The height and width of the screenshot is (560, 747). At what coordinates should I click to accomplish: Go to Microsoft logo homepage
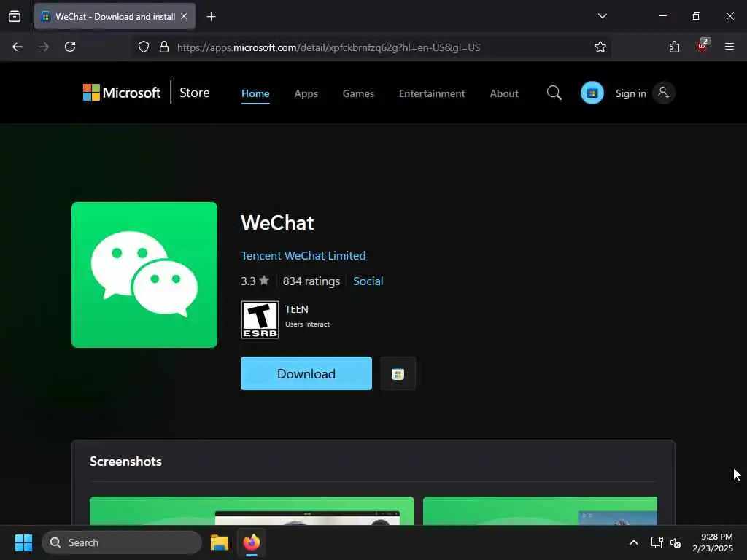tap(122, 93)
